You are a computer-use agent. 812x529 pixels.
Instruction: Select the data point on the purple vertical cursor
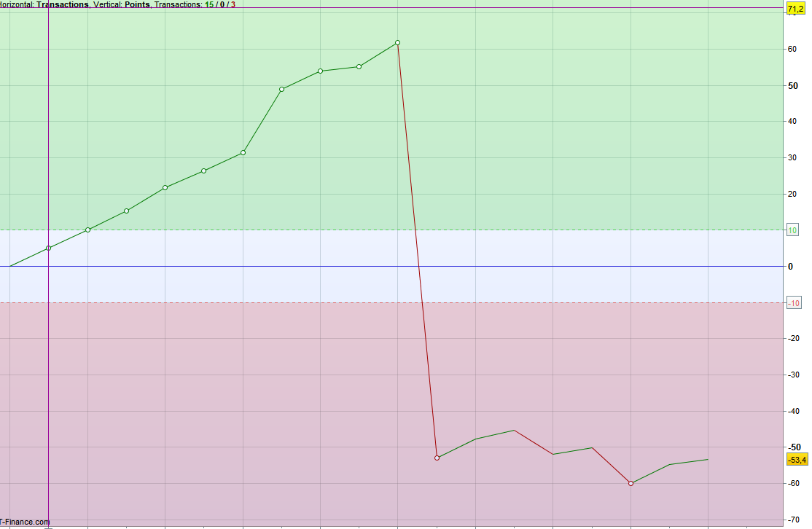[x=49, y=248]
